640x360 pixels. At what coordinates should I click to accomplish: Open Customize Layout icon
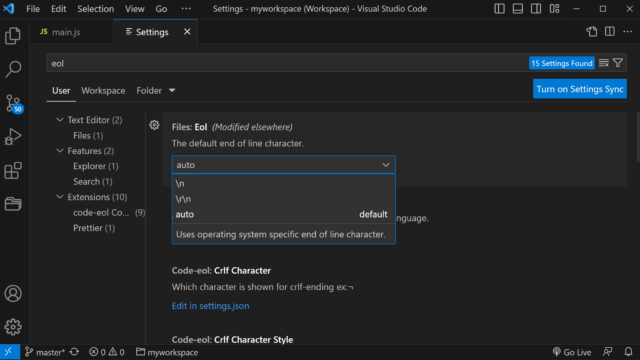click(554, 9)
